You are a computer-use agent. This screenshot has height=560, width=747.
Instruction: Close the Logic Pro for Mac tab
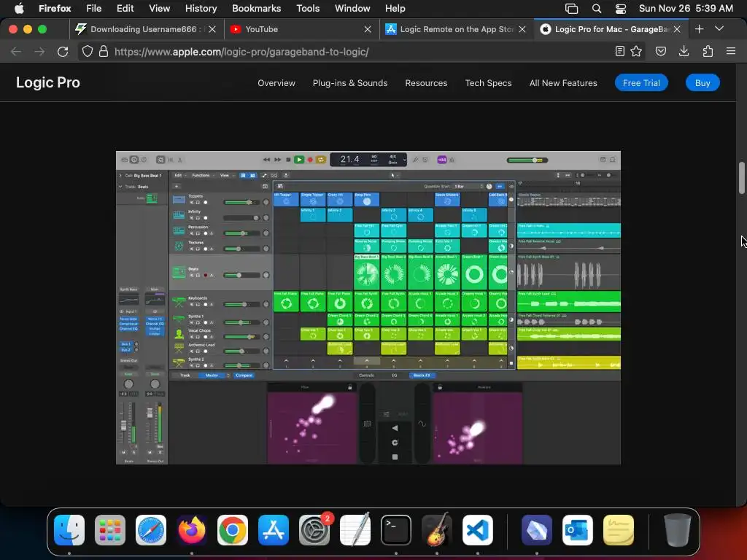click(x=677, y=29)
